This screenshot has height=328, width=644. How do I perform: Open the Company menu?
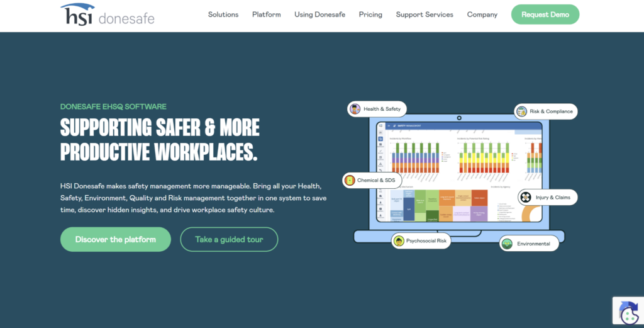(x=482, y=15)
